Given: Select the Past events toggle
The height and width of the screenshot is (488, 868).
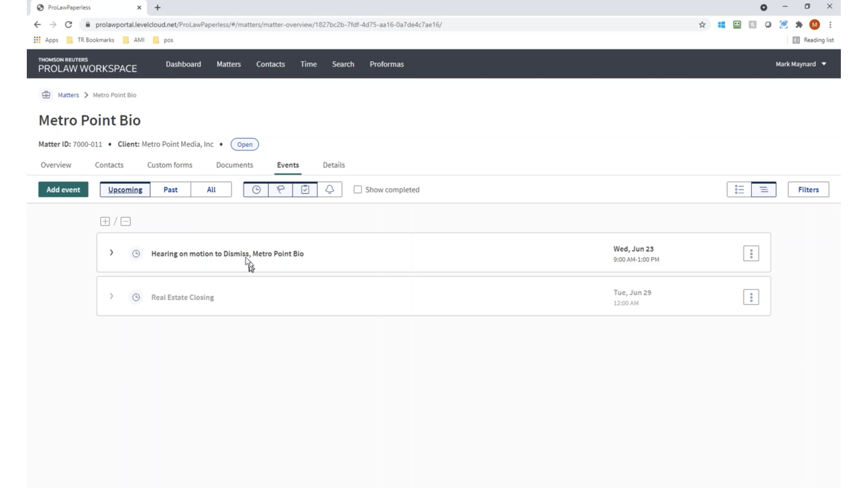Looking at the screenshot, I should click(170, 189).
